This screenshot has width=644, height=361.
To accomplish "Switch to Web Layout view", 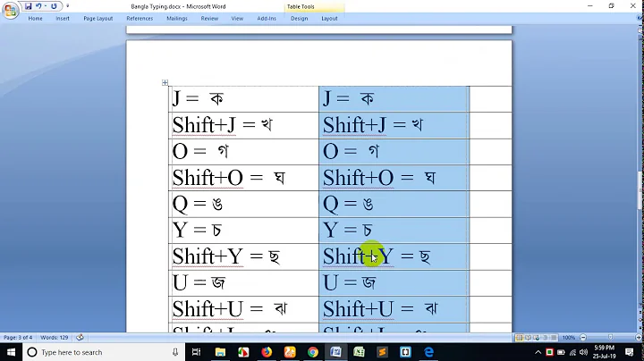I will [x=537, y=338].
